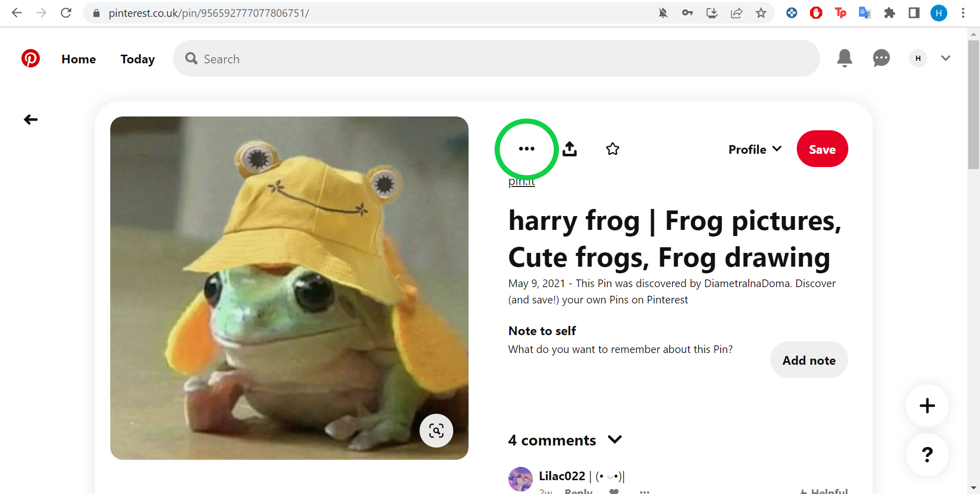980x494 pixels.
Task: Click the floating plus create button
Action: coord(927,406)
